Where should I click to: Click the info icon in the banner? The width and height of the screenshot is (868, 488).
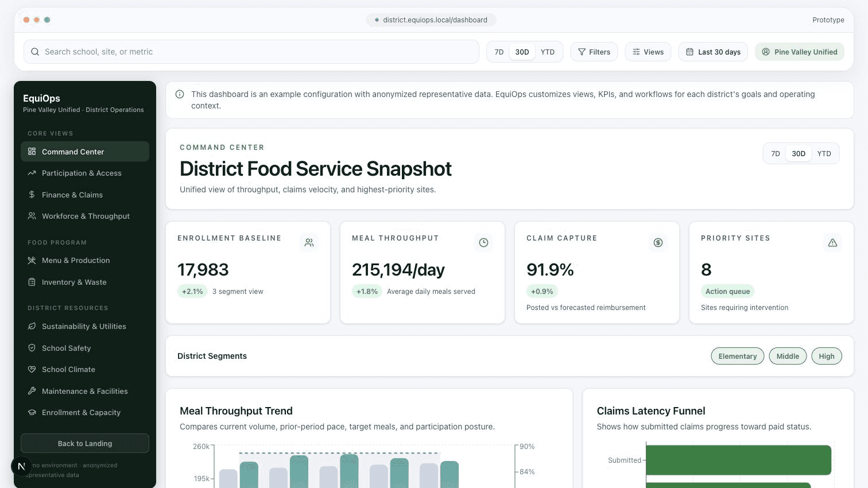click(180, 94)
